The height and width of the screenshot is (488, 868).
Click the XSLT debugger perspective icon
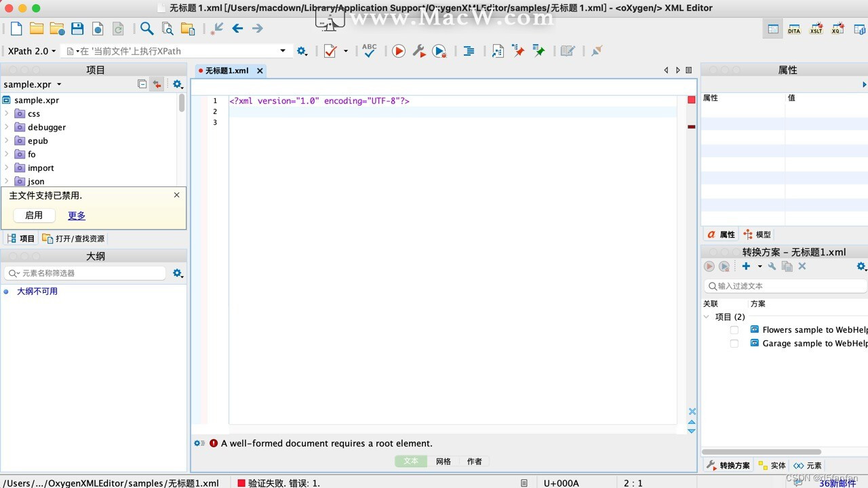click(816, 28)
